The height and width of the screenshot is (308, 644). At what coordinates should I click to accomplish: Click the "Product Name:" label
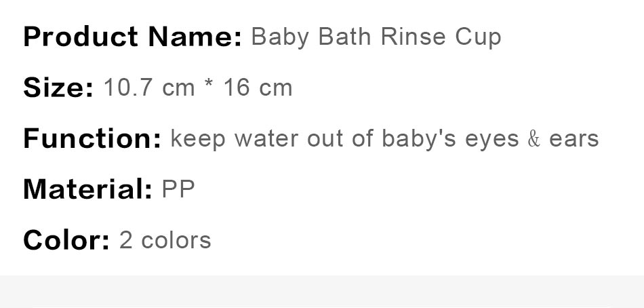point(132,37)
